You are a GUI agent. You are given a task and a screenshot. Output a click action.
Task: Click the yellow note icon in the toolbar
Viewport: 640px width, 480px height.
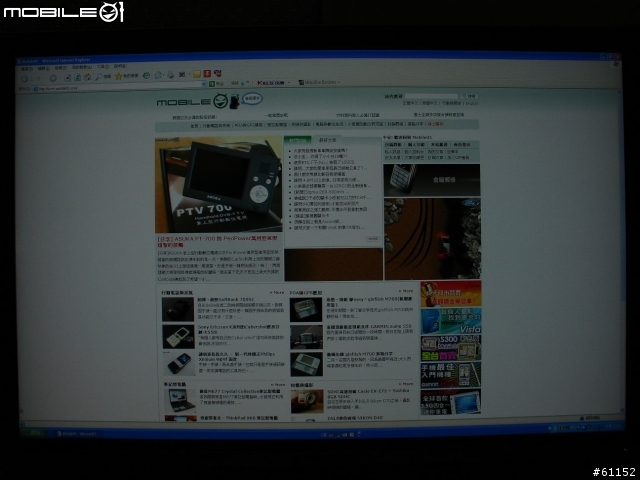pyautogui.click(x=197, y=74)
